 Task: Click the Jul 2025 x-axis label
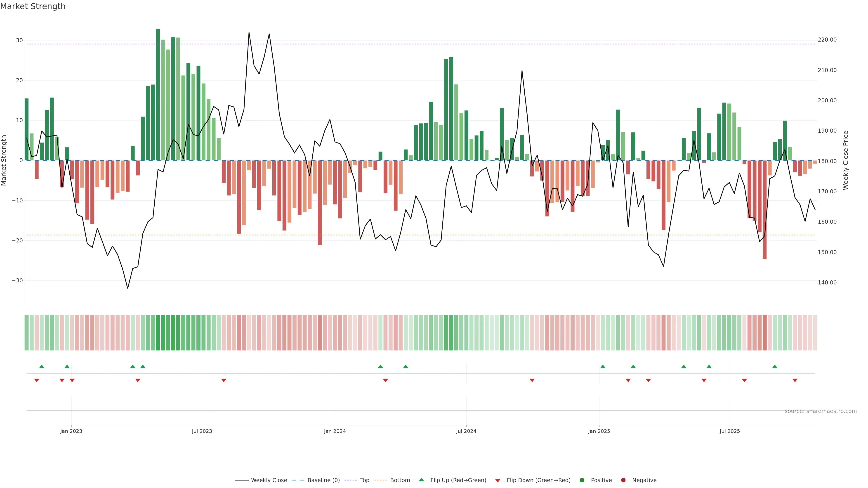click(729, 431)
